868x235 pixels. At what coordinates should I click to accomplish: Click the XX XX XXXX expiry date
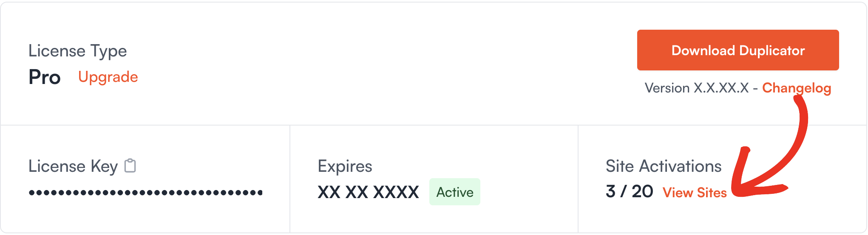coord(369,192)
